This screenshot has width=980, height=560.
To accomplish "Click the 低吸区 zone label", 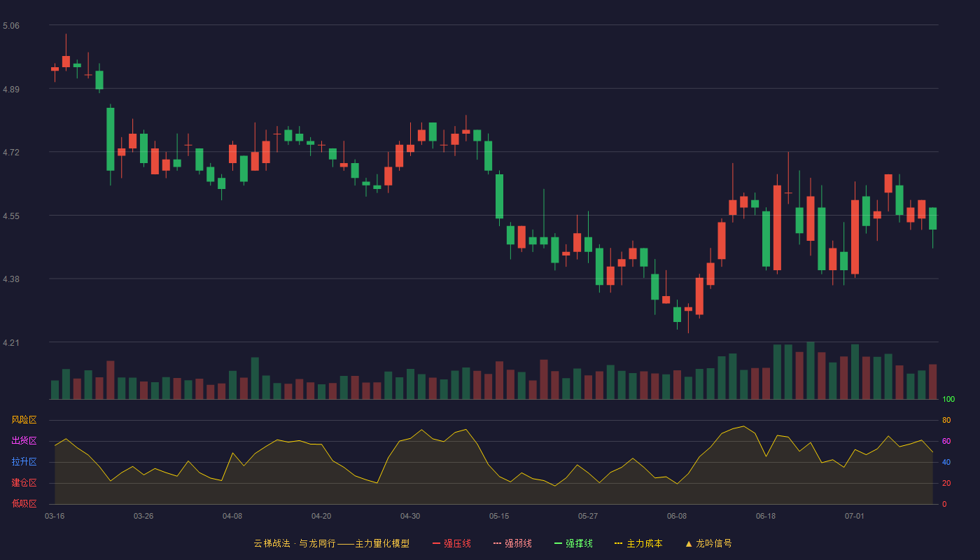I will pos(24,504).
